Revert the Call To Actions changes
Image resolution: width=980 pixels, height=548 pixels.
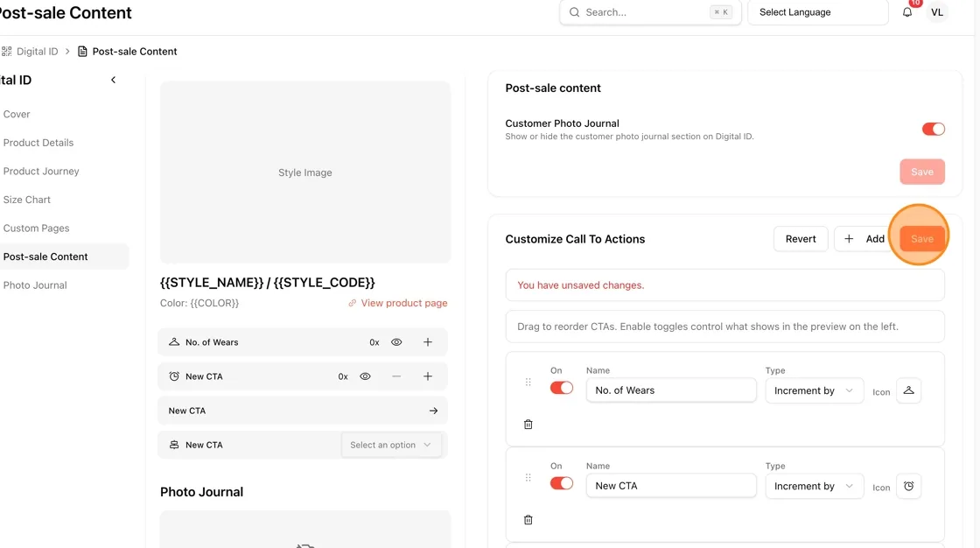pyautogui.click(x=801, y=239)
